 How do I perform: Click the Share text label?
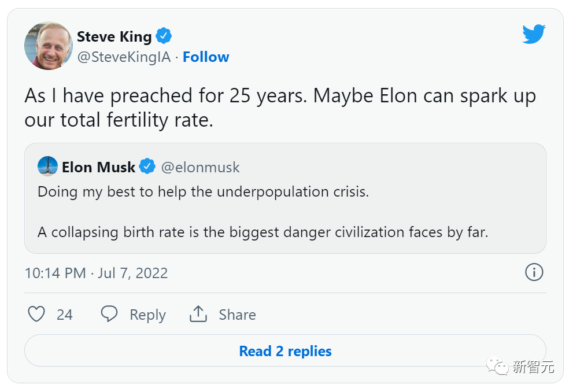pos(237,315)
